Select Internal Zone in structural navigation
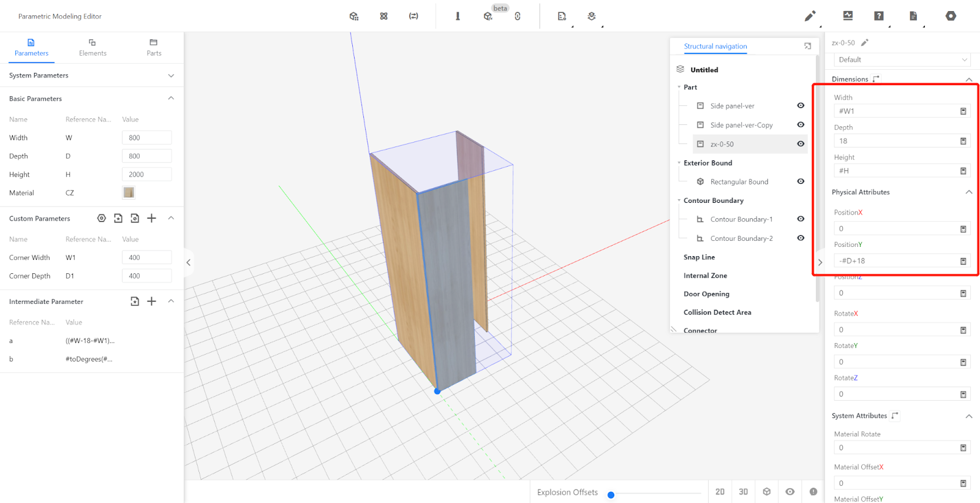Image resolution: width=980 pixels, height=503 pixels. pyautogui.click(x=705, y=276)
